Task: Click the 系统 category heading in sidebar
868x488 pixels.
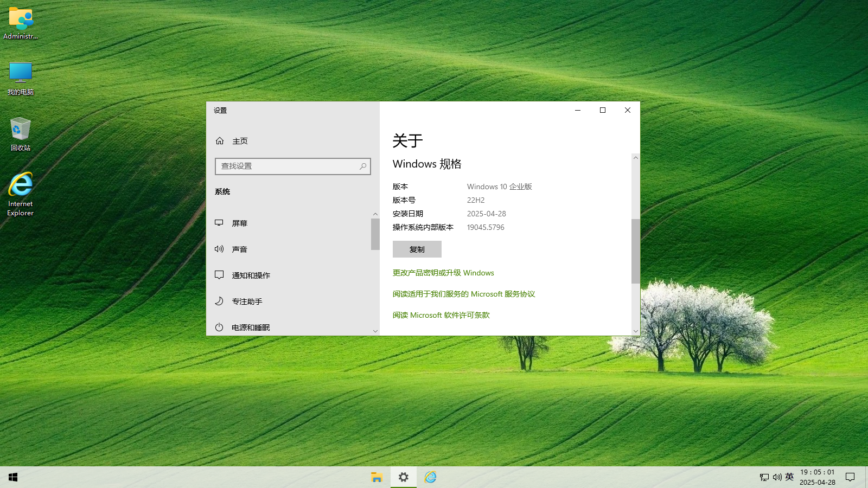Action: point(222,192)
